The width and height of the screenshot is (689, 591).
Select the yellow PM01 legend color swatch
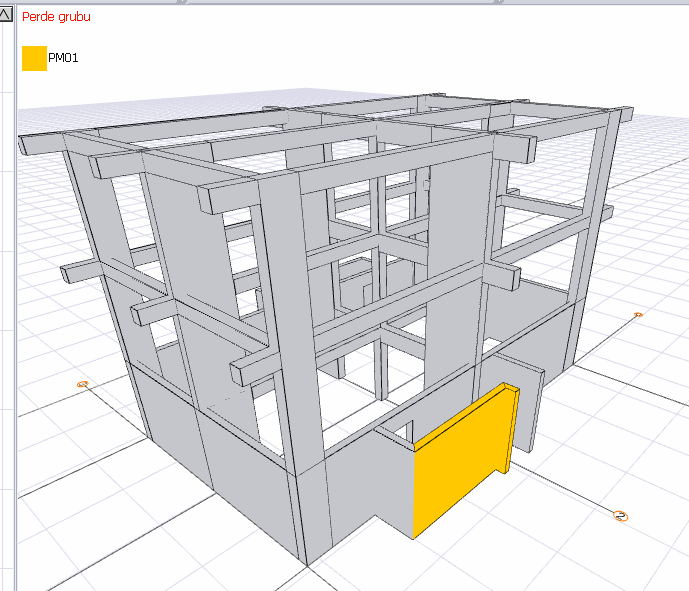pyautogui.click(x=34, y=58)
